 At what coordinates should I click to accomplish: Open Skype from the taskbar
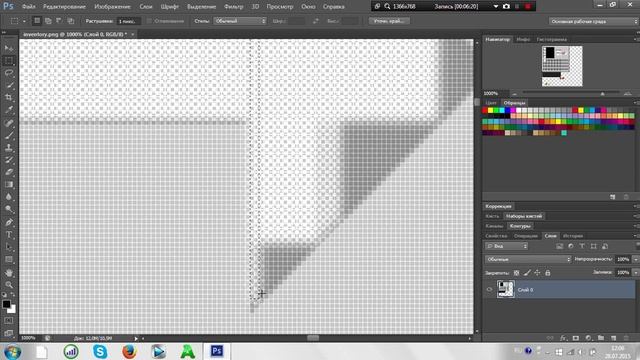click(x=100, y=351)
